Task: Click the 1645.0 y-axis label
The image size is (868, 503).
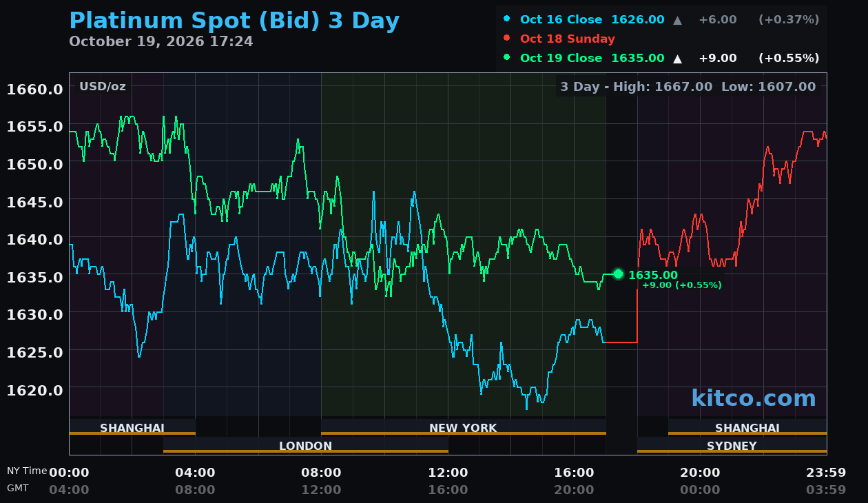Action: 35,202
